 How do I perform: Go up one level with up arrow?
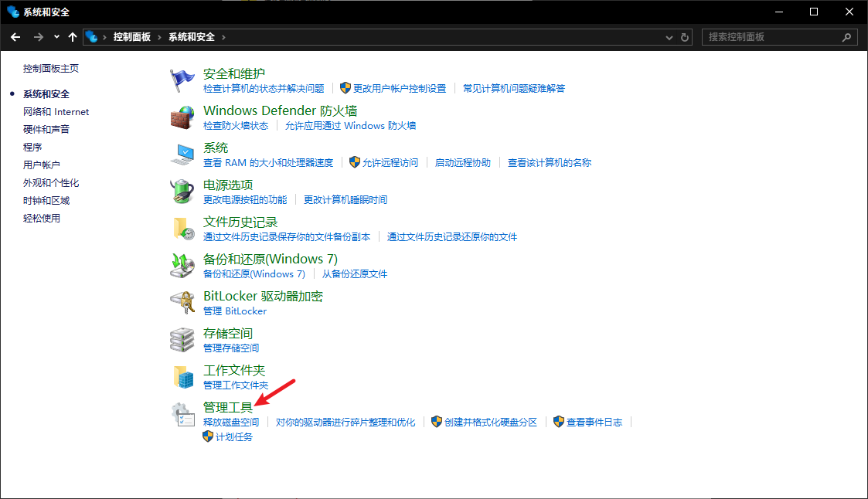tap(73, 37)
